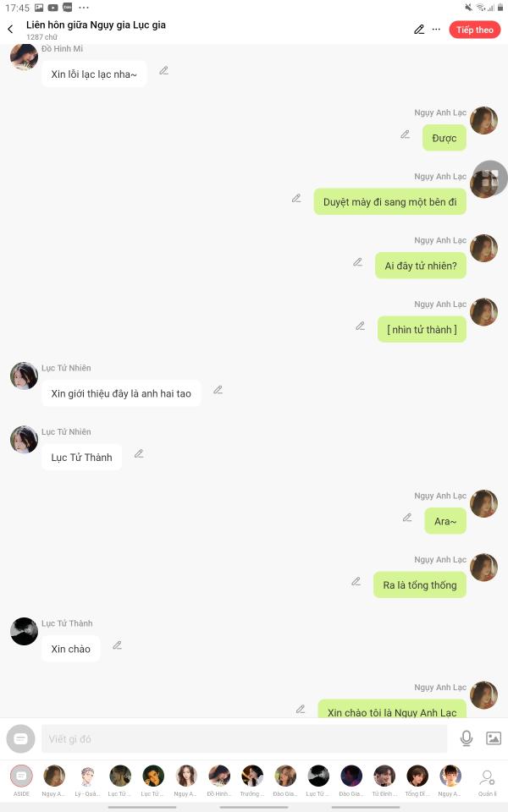Viewport: 508px width, 812px height.
Task: Tap the red Tiếp theo button
Action: pyautogui.click(x=474, y=30)
